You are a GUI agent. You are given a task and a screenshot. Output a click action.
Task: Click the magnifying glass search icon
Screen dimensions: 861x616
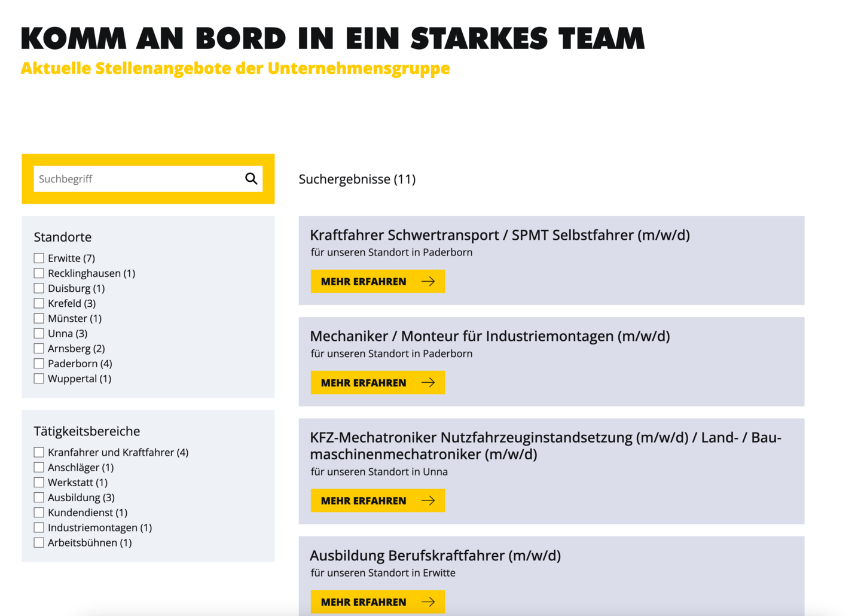251,179
